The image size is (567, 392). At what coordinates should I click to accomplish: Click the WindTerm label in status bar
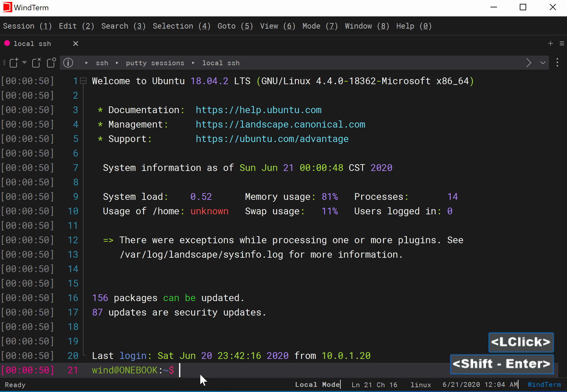[x=544, y=385]
